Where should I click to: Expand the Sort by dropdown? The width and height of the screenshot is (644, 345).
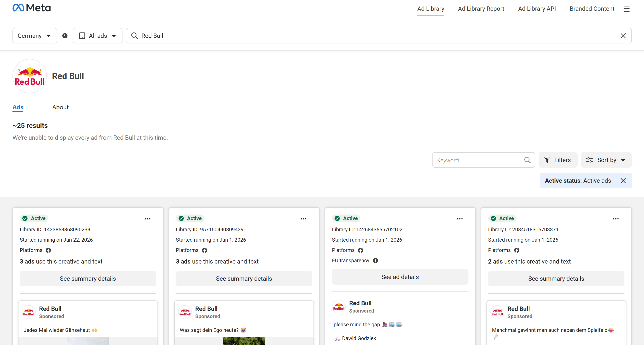pos(606,160)
